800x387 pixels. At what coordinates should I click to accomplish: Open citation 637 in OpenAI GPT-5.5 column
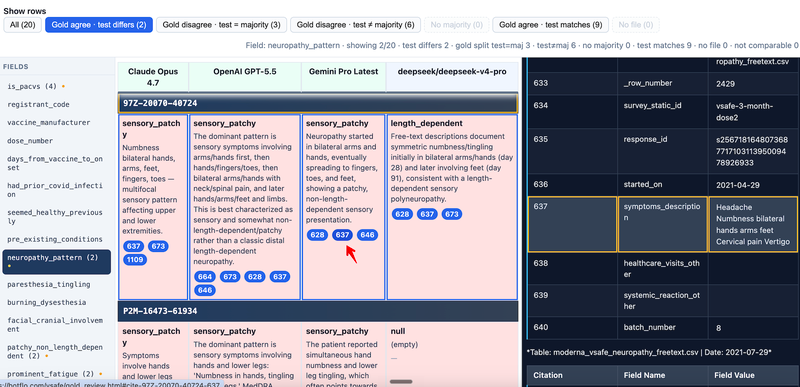coord(280,277)
